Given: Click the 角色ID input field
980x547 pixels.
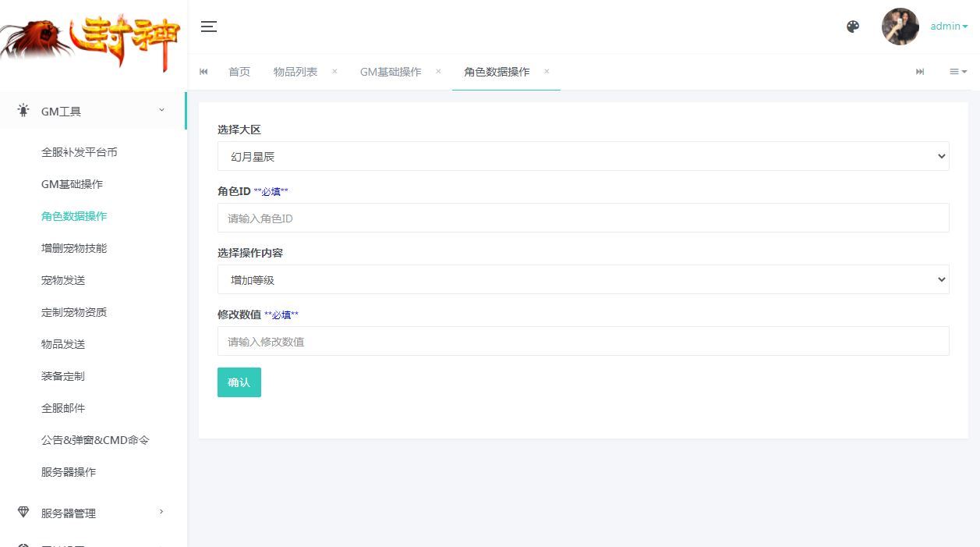Looking at the screenshot, I should [x=583, y=218].
